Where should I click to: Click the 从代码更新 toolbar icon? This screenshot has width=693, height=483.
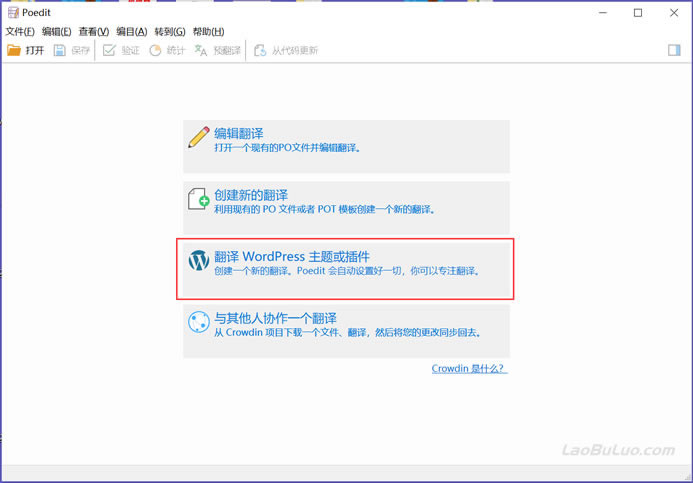[260, 50]
